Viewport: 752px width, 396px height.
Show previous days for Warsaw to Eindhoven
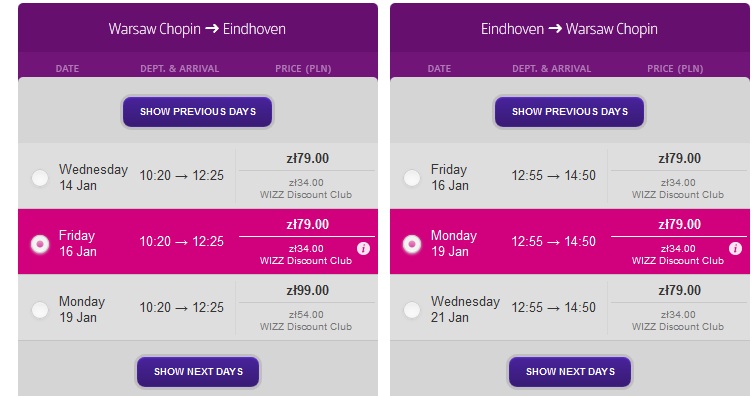[198, 112]
